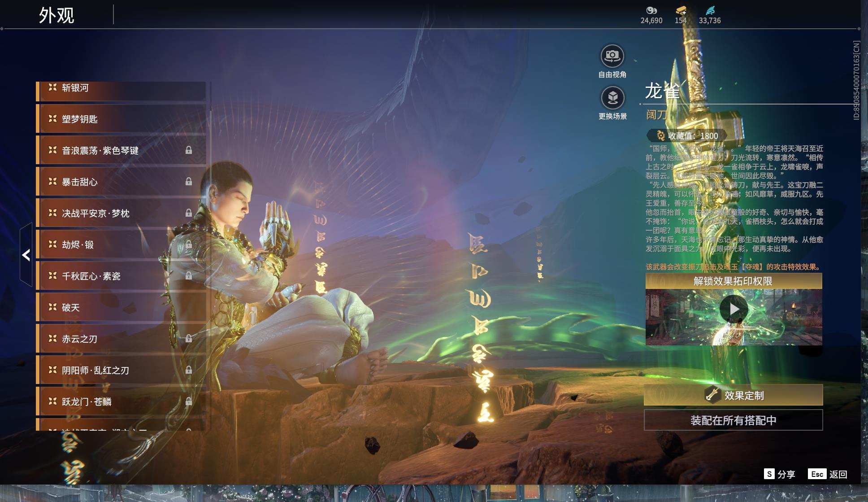
Task: Click the weapon type 阔刀 label
Action: [656, 115]
